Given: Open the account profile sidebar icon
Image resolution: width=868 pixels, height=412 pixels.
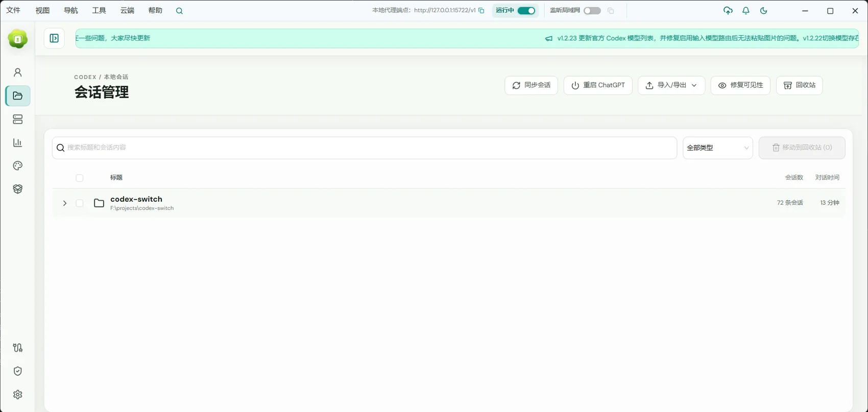Looking at the screenshot, I should [x=17, y=72].
